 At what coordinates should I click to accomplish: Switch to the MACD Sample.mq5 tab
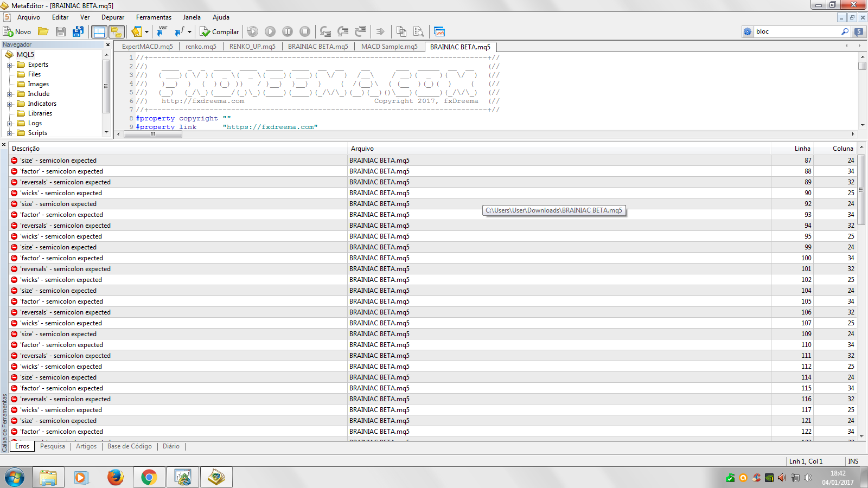click(389, 47)
